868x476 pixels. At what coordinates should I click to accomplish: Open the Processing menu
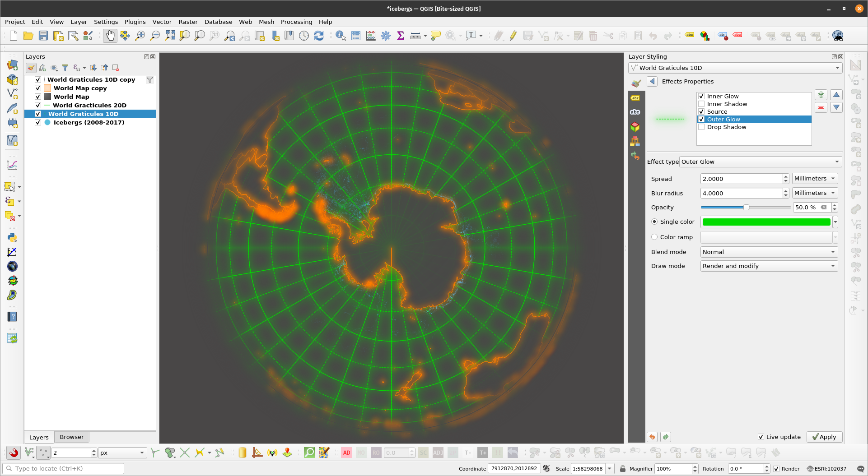(296, 22)
